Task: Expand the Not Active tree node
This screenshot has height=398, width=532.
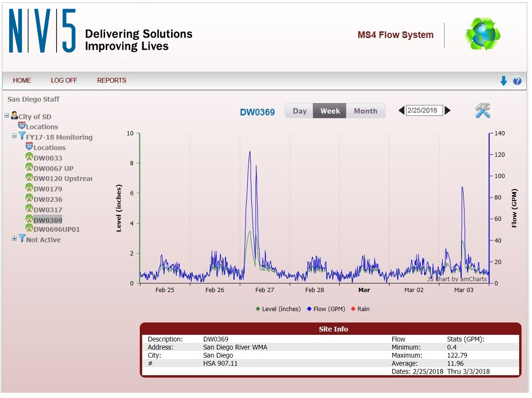Action: coord(14,238)
